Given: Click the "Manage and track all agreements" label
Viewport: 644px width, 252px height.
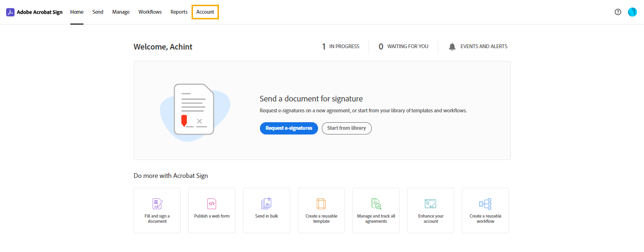Looking at the screenshot, I should pyautogui.click(x=376, y=218).
